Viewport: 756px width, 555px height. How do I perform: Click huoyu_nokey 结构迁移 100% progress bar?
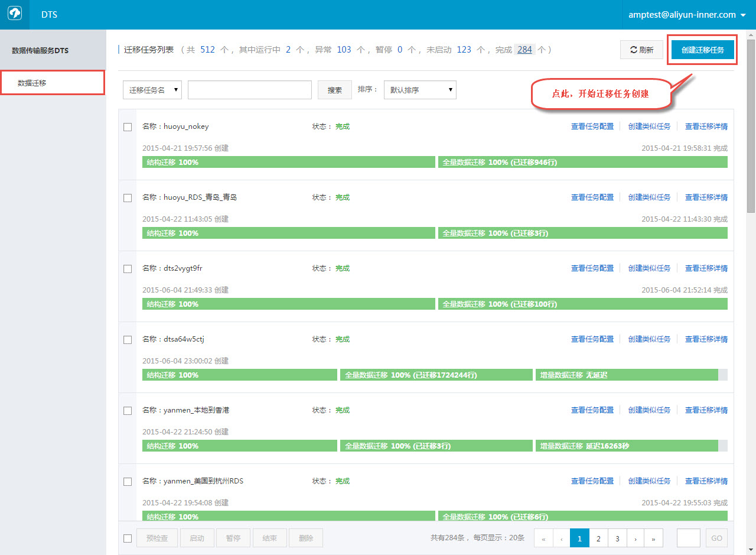[x=289, y=162]
